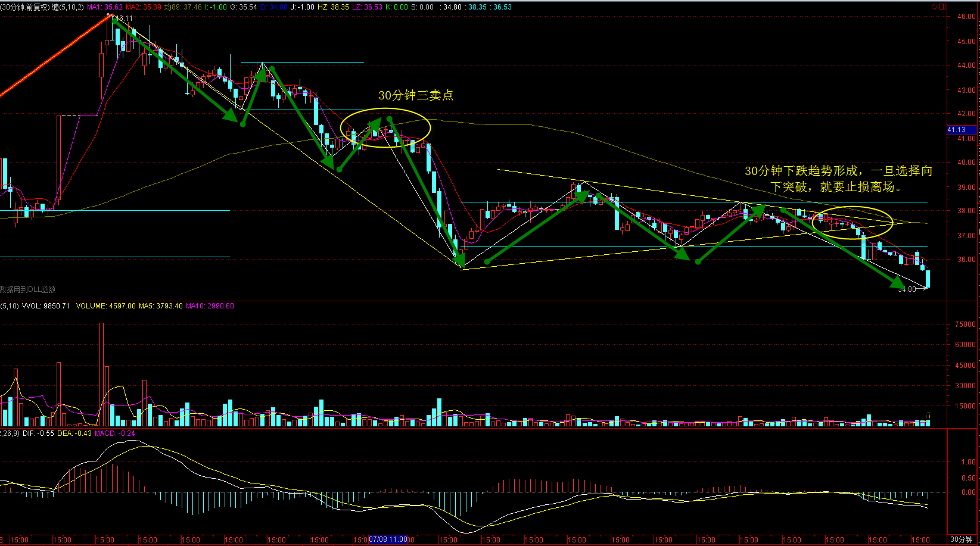This screenshot has height=546, width=980.
Task: Click the DEA: -0.43 readout
Action: pyautogui.click(x=74, y=433)
